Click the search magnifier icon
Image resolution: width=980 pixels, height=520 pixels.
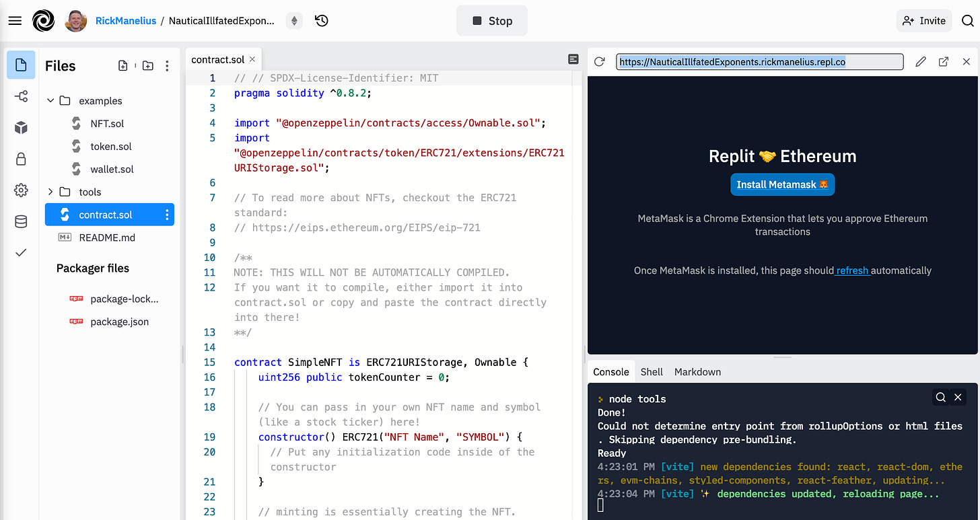pos(967,21)
